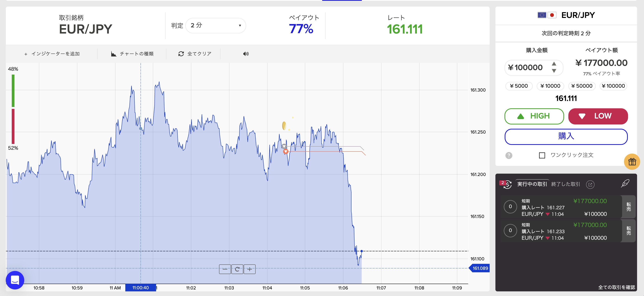The image size is (644, 296).
Task: Open trade history in external popup icon
Action: [590, 185]
